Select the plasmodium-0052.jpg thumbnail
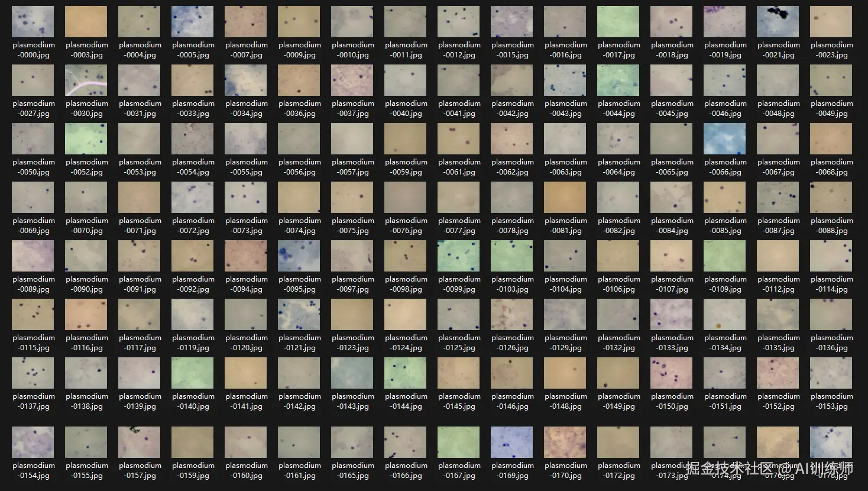The width and height of the screenshot is (868, 491). coord(86,139)
